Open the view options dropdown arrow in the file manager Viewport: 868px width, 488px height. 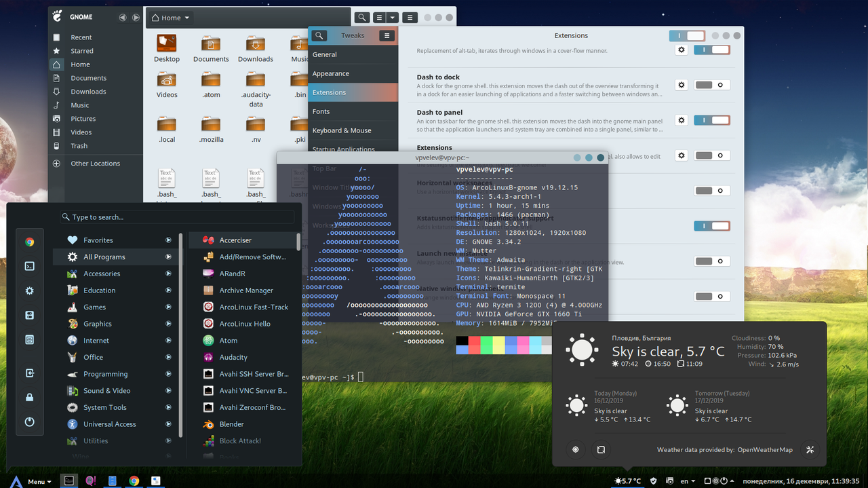click(392, 18)
